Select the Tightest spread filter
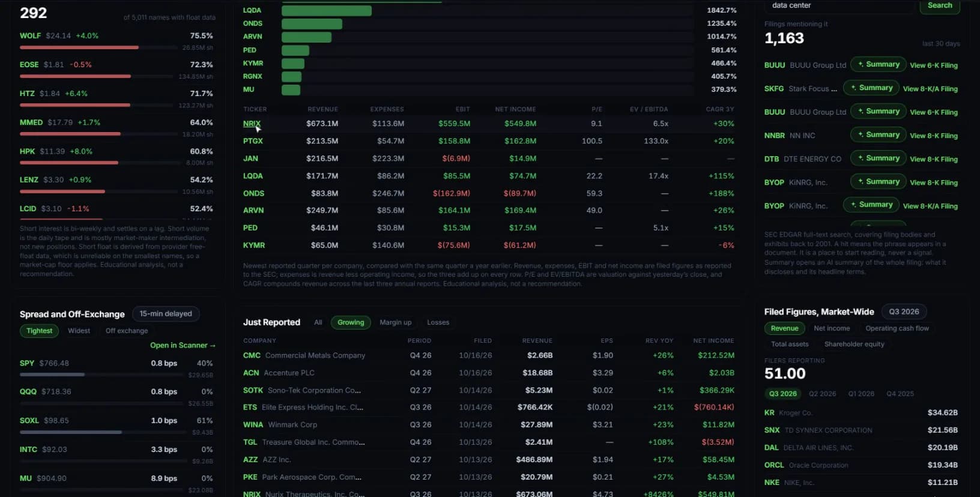 (40, 331)
